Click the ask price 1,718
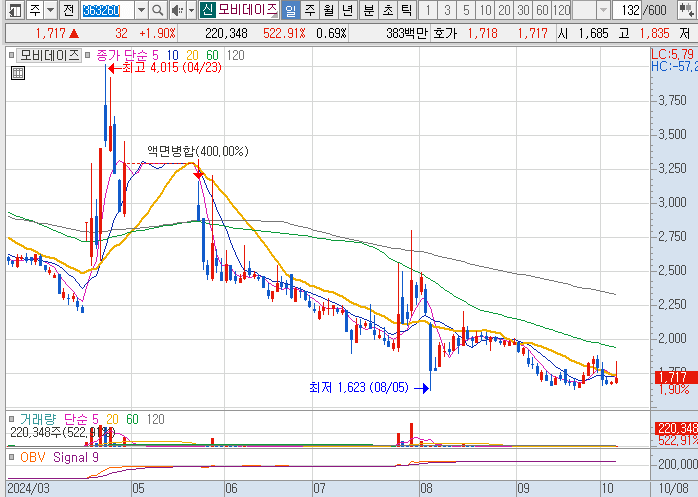 point(483,33)
